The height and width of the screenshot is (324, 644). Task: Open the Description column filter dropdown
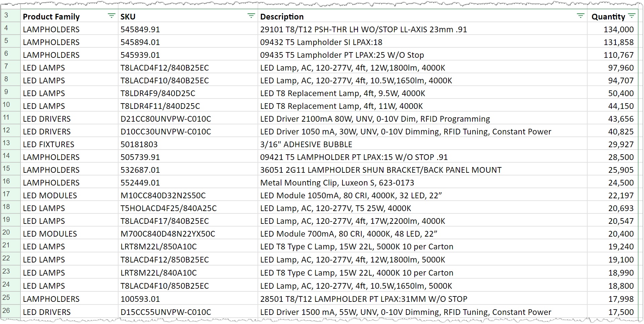pos(580,16)
